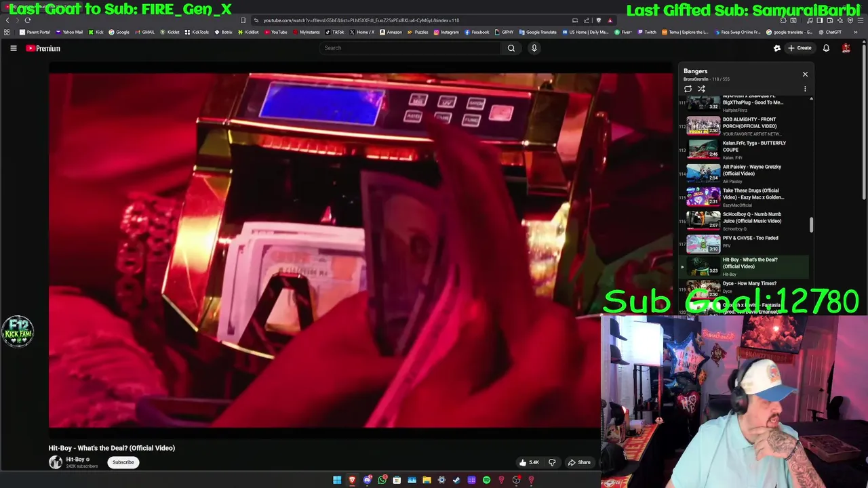Screen dimensions: 868x488
Task: Open Microsoft Store from taskbar
Action: pos(397,481)
